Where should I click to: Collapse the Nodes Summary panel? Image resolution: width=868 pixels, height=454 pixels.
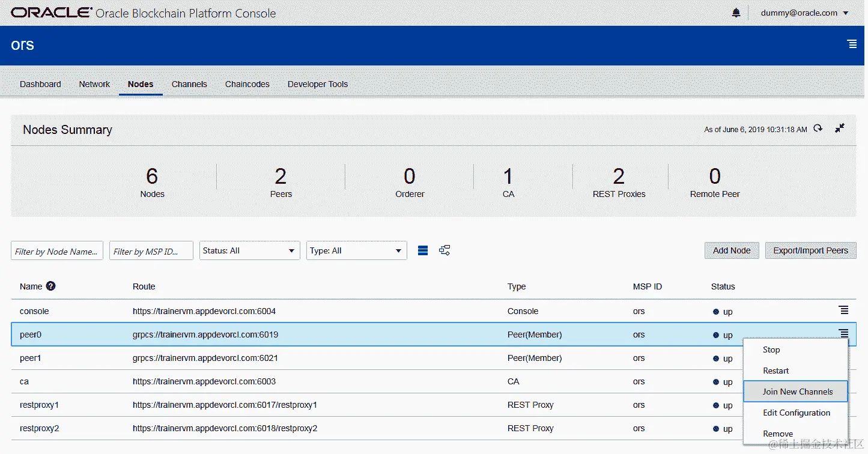point(840,129)
